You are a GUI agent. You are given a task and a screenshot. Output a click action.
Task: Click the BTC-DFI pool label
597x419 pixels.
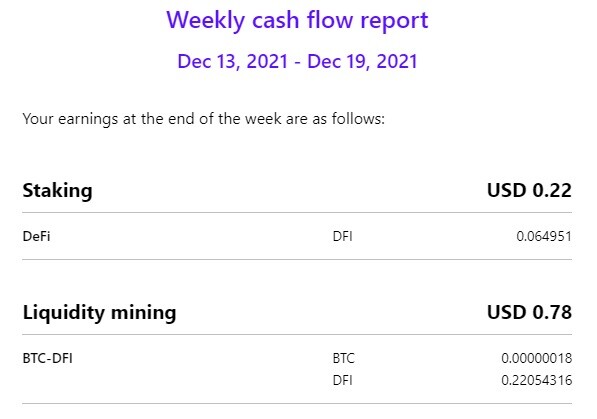[48, 358]
